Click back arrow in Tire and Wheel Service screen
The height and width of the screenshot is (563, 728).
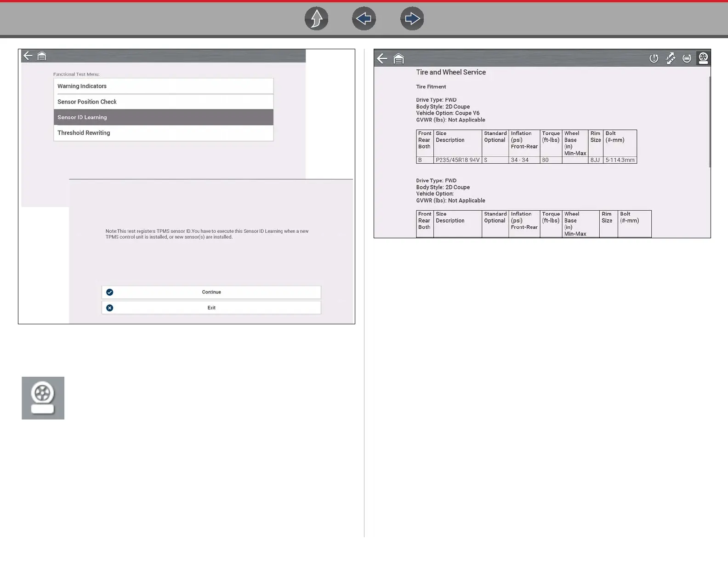[382, 58]
